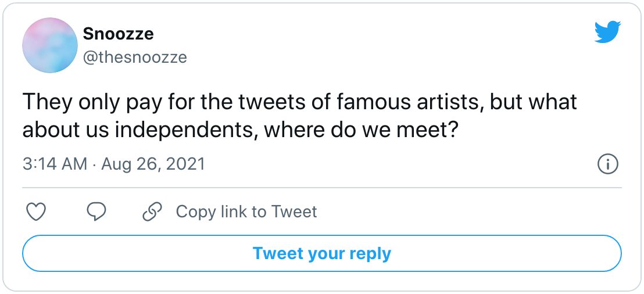Image resolution: width=644 pixels, height=294 pixels.
Task: Click the word tweets in the message
Action: (271, 102)
